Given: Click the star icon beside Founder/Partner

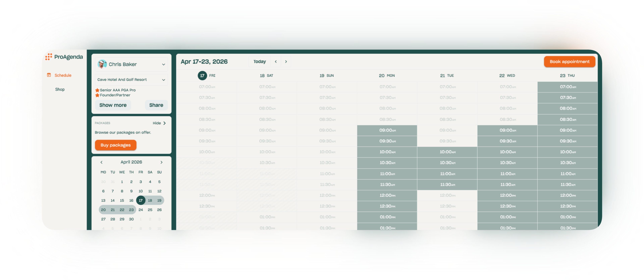Looking at the screenshot, I should [x=97, y=95].
